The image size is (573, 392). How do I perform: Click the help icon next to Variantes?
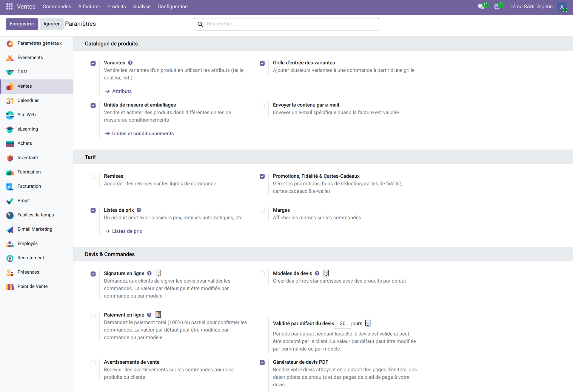click(x=130, y=63)
